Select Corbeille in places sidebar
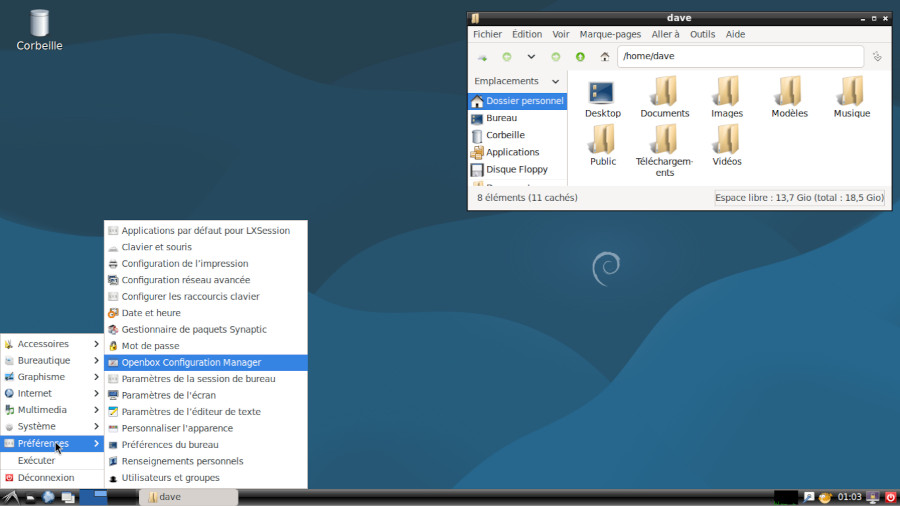This screenshot has width=900, height=506. 518,135
